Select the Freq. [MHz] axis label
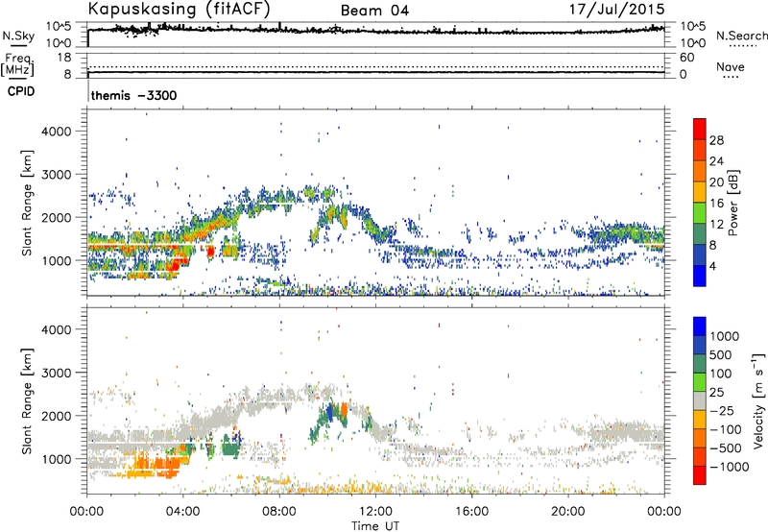The image size is (768, 532). (17, 65)
